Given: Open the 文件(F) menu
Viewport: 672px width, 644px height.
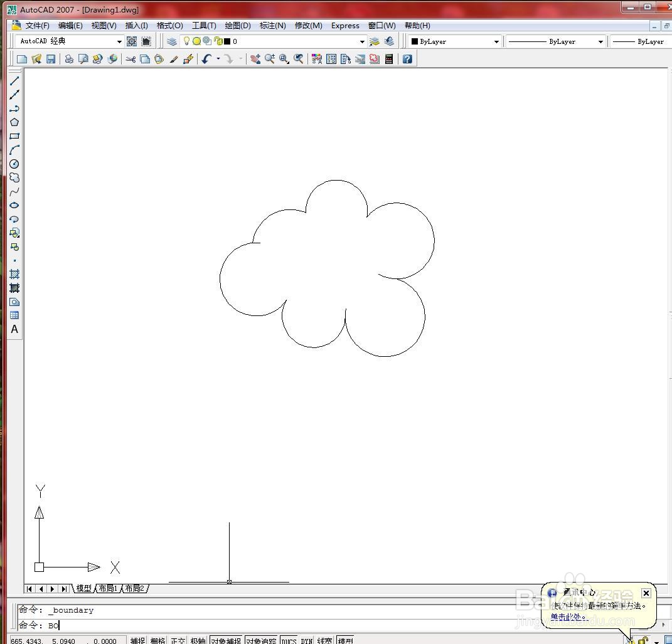Looking at the screenshot, I should click(37, 26).
